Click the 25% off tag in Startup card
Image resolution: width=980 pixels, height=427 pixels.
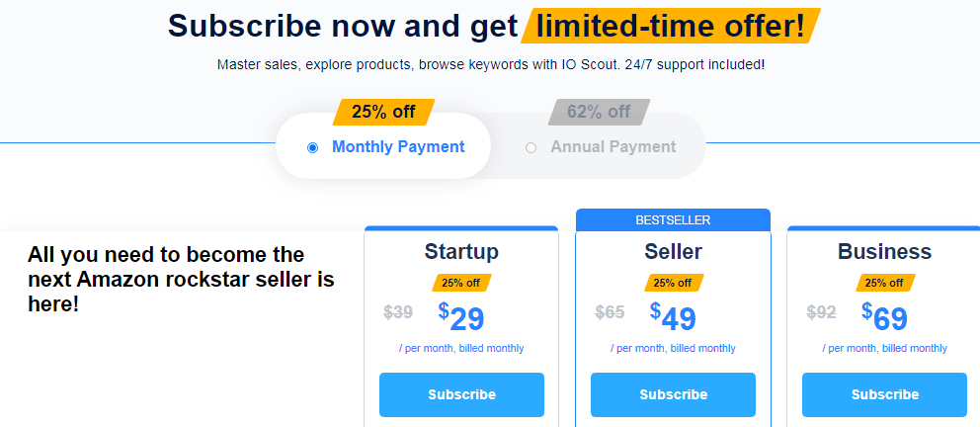(x=461, y=283)
